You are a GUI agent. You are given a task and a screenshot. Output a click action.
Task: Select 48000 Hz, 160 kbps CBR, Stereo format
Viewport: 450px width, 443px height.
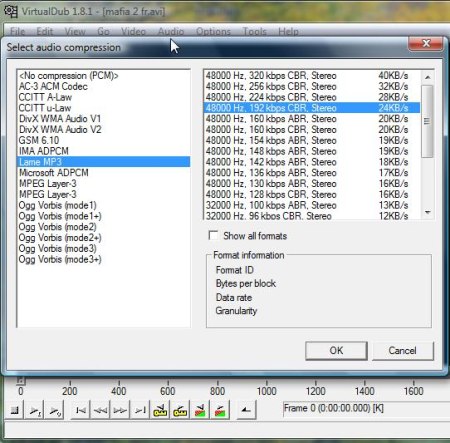coord(312,129)
